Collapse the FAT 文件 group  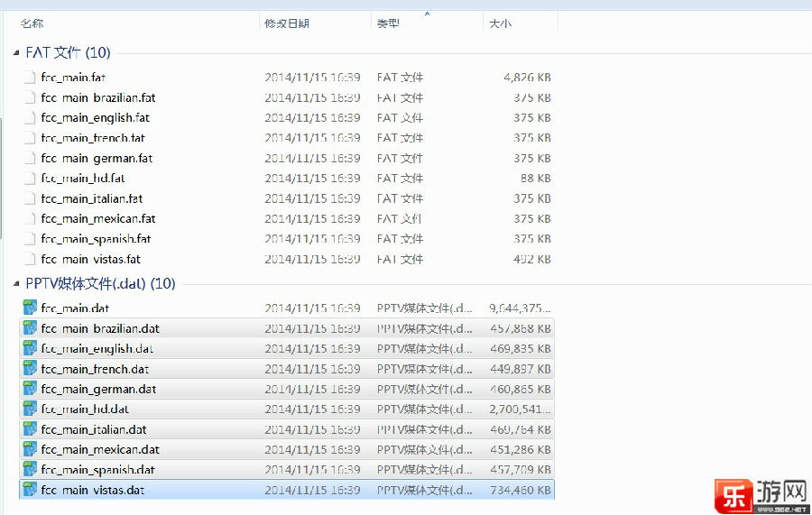[x=17, y=53]
